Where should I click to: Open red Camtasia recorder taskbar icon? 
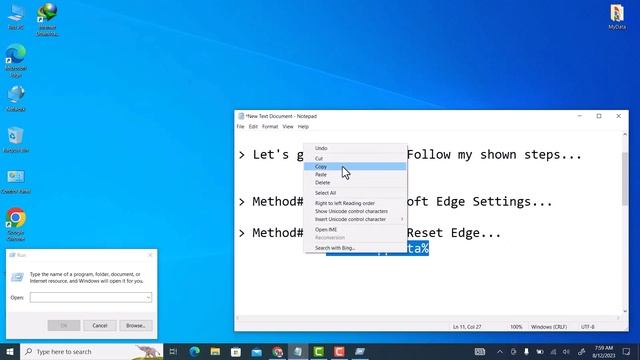pos(339,351)
